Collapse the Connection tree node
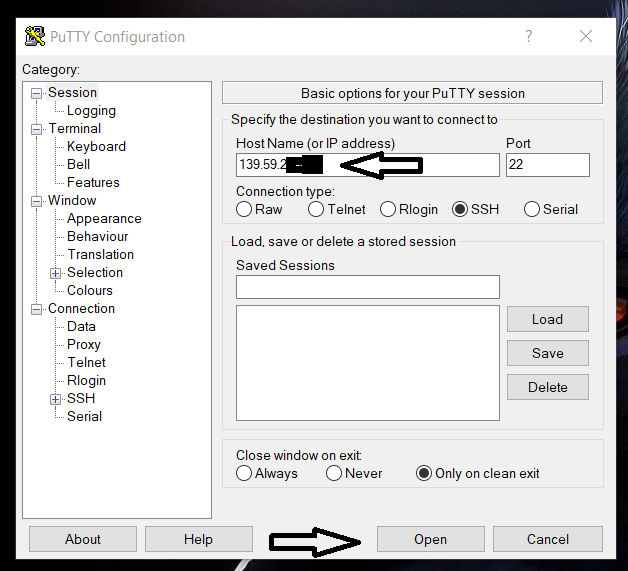628x571 pixels. pos(36,309)
